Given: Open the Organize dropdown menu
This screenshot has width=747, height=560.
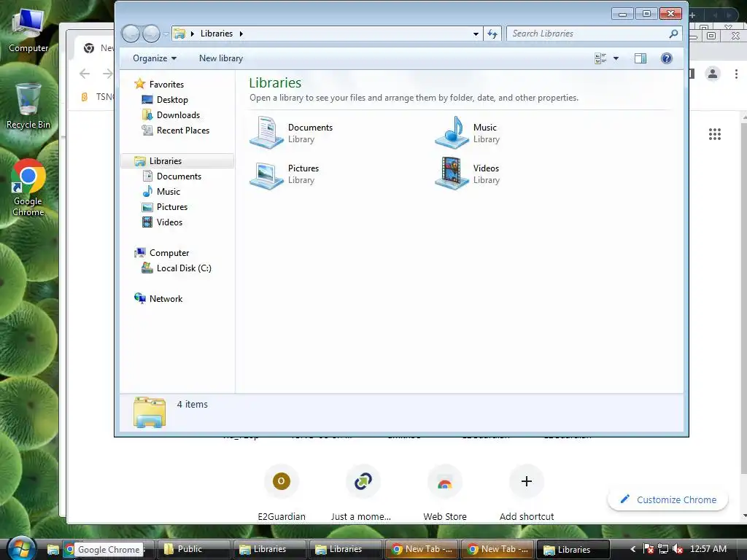Looking at the screenshot, I should 155,58.
